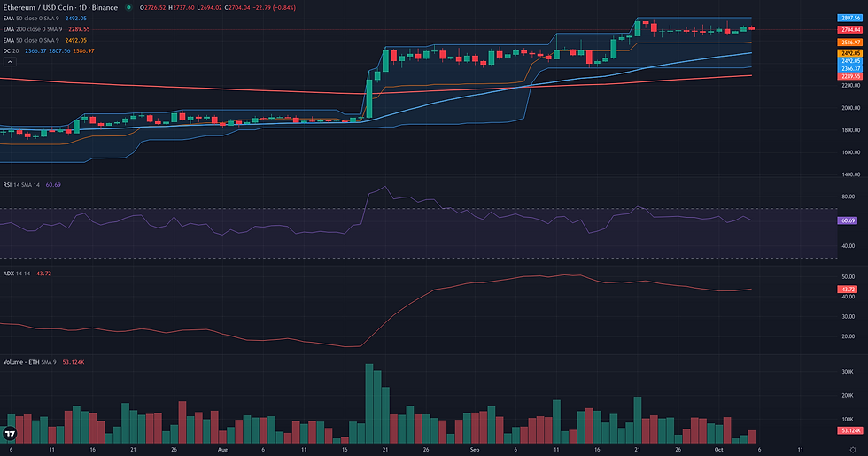Click the blue 2807.56 price label
Screen dimensions: 868x456
click(849, 19)
